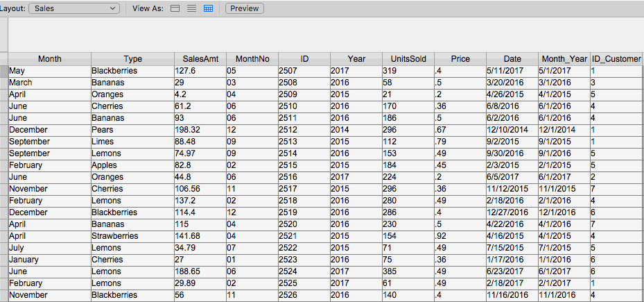Click Month_Year cell 7/1/2015

tap(564, 248)
